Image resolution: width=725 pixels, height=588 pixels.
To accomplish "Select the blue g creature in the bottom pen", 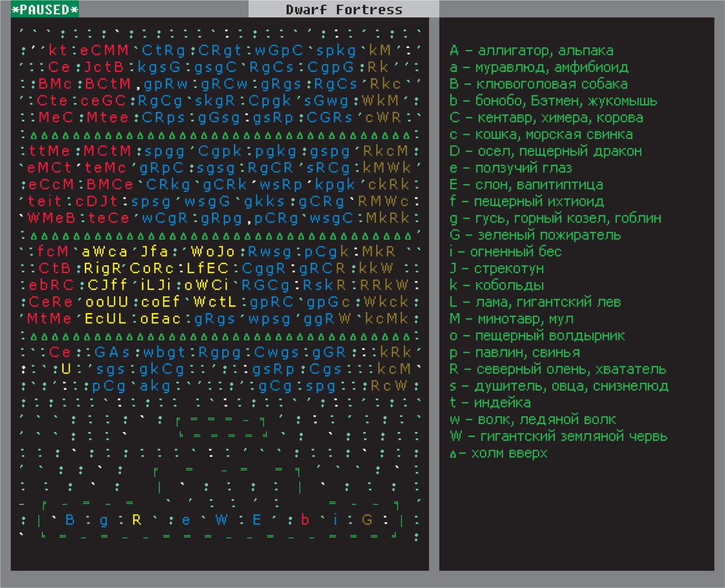I will click(104, 521).
